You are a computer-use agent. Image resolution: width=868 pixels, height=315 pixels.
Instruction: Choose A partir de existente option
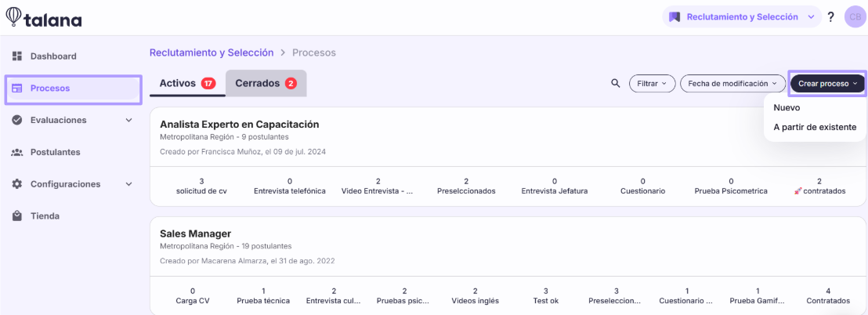[815, 127]
